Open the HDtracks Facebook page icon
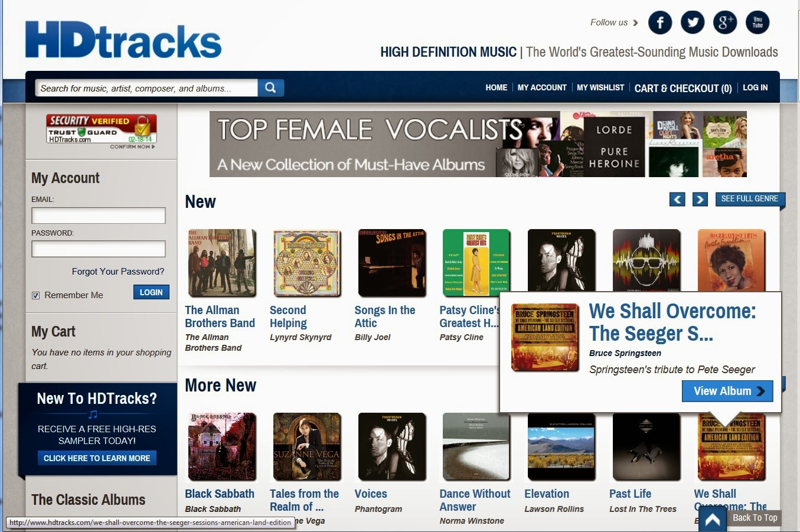 pyautogui.click(x=660, y=23)
